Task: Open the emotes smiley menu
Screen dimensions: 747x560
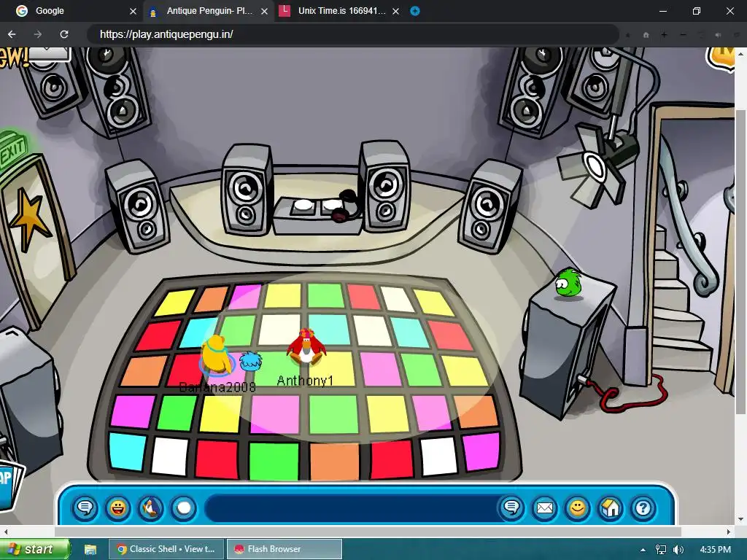Action: click(117, 507)
